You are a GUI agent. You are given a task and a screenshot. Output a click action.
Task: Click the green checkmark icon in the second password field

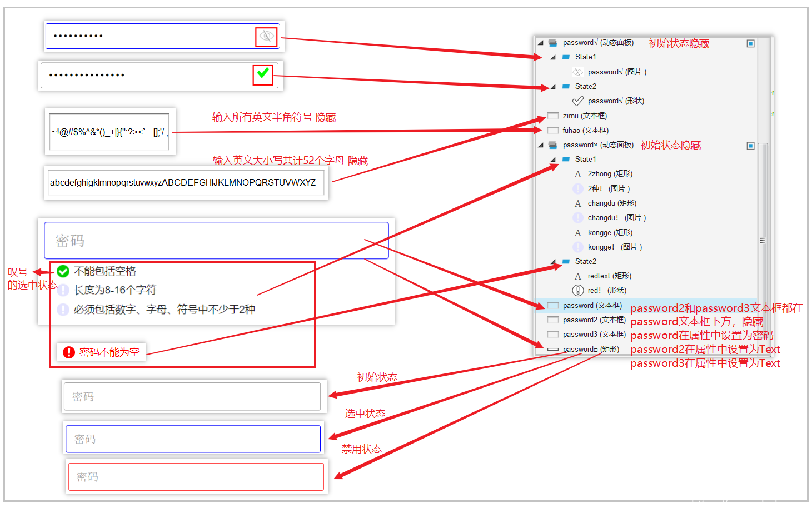tap(263, 73)
